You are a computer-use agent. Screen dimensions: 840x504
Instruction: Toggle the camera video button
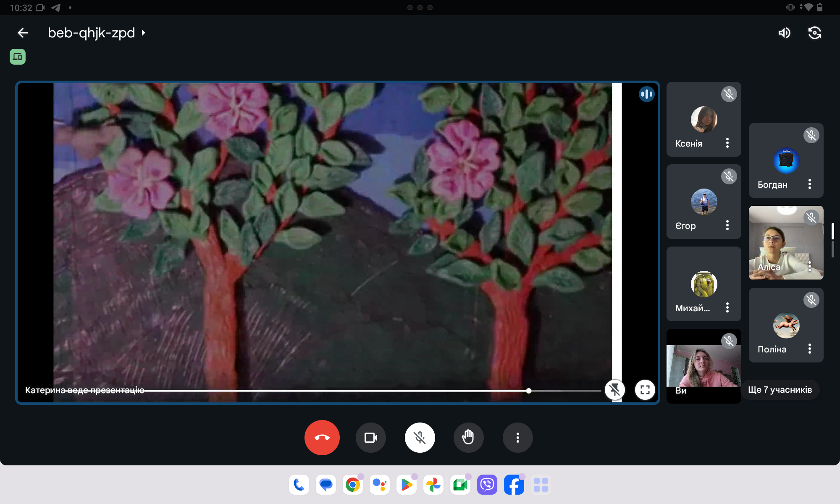click(x=370, y=438)
